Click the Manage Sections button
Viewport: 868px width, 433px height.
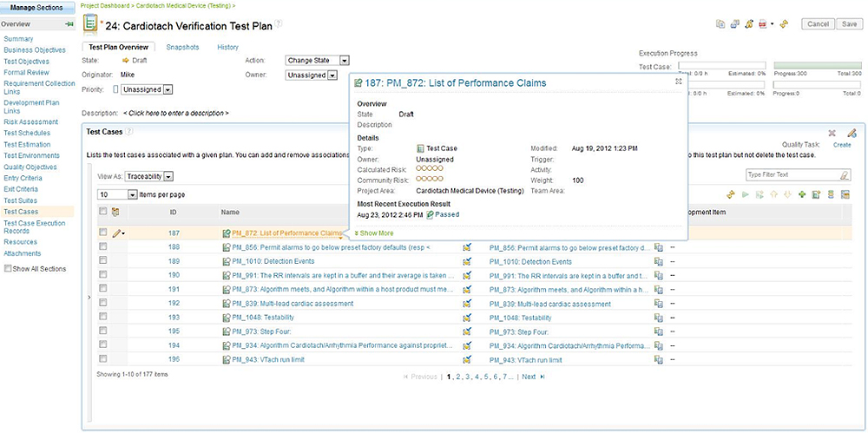(x=37, y=9)
